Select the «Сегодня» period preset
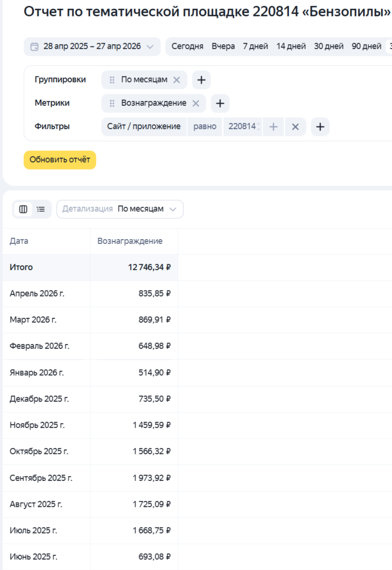This screenshot has width=392, height=570. [187, 46]
